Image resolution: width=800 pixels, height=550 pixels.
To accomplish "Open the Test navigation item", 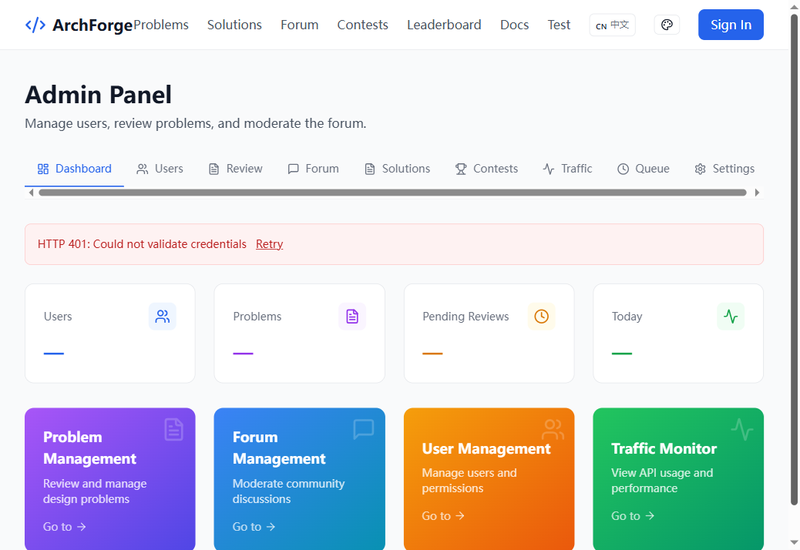I will pyautogui.click(x=559, y=24).
